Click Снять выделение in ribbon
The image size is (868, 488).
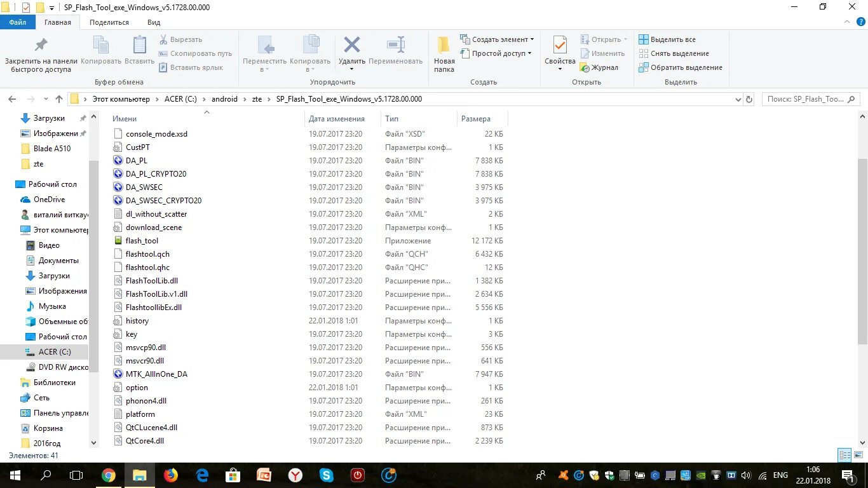(x=674, y=53)
